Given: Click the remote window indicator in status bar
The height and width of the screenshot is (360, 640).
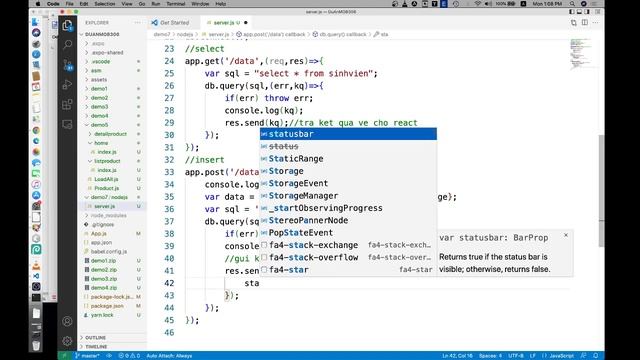Looking at the screenshot, I should 64,356.
